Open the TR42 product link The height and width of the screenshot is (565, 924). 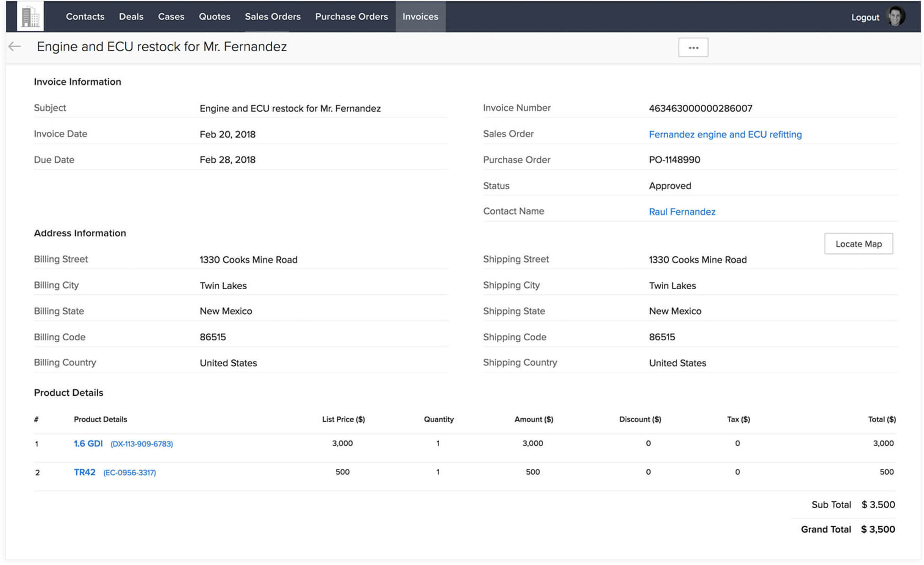point(85,472)
